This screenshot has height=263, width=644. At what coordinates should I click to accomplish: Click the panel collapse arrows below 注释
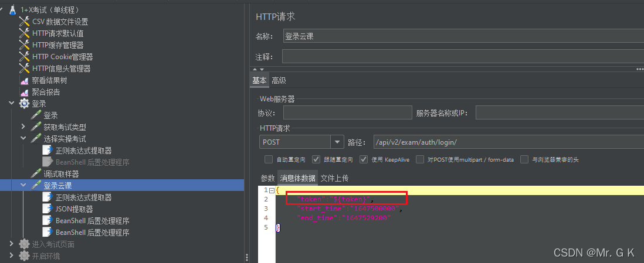coord(258,69)
